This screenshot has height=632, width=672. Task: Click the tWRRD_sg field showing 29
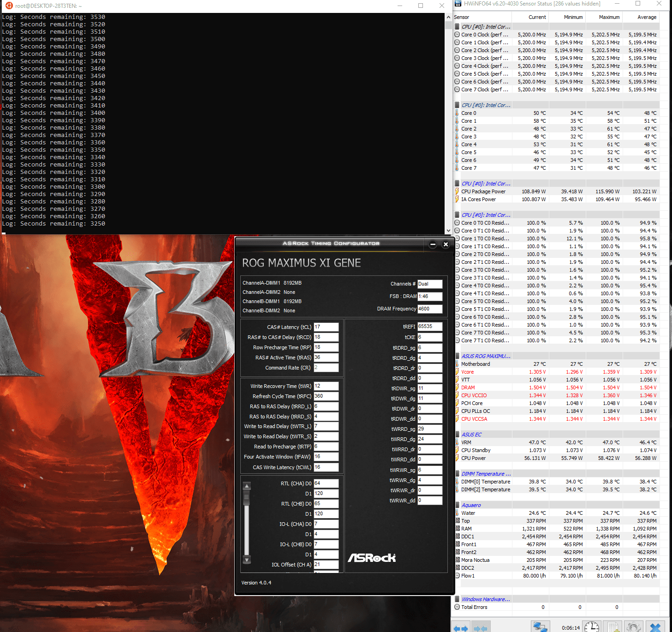coord(430,429)
